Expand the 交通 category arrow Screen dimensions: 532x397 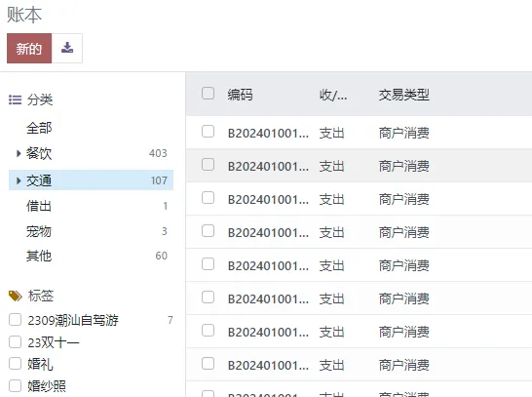pos(19,180)
